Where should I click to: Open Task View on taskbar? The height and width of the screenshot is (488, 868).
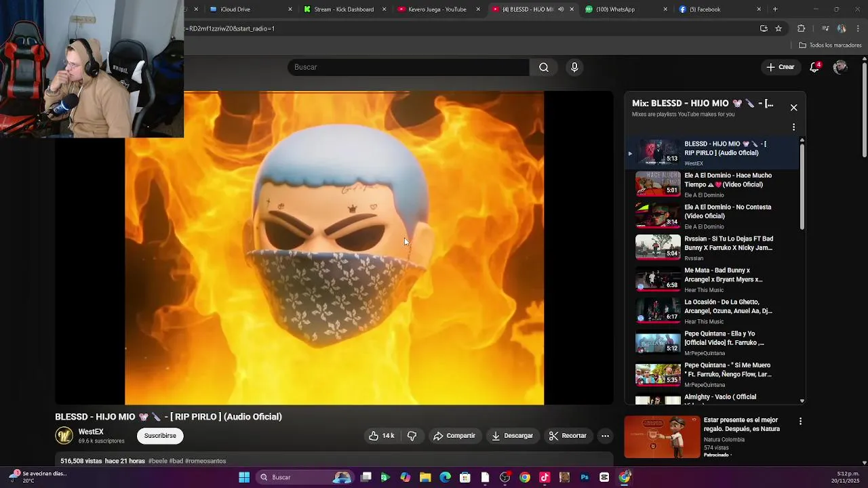pos(366,477)
